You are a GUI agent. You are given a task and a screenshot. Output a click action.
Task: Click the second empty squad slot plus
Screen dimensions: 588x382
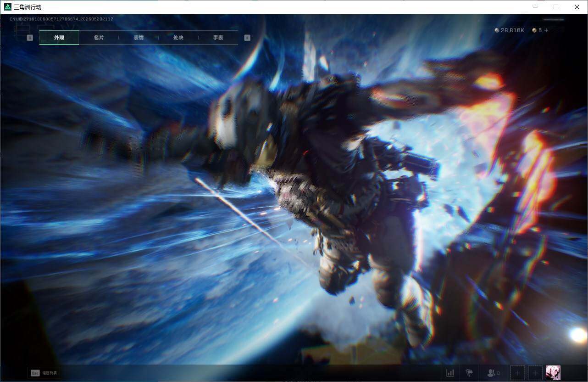[535, 373]
